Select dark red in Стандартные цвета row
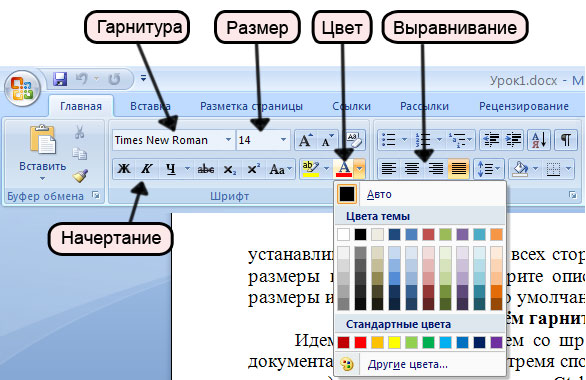Screen dimensions: 586x380 [343, 342]
